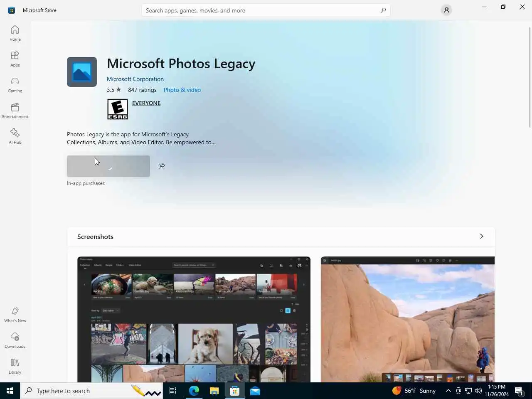Click the Photos Legacy description text
Image resolution: width=532 pixels, height=399 pixels.
click(x=141, y=138)
